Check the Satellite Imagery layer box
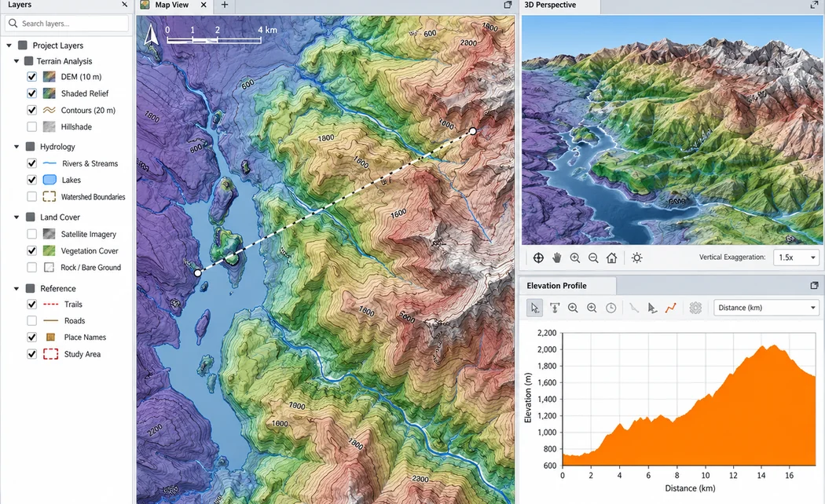 pos(32,234)
